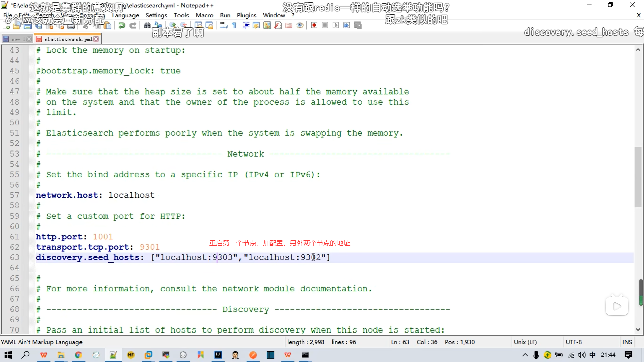Screen dimensions: 644x362
Task: Expand the system tray hidden icons chevron
Action: tap(525, 355)
